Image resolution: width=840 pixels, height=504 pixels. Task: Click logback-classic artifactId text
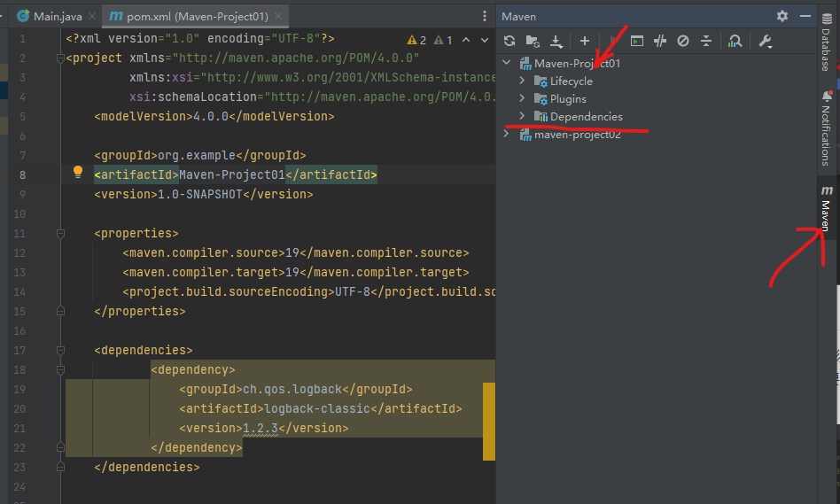(316, 408)
